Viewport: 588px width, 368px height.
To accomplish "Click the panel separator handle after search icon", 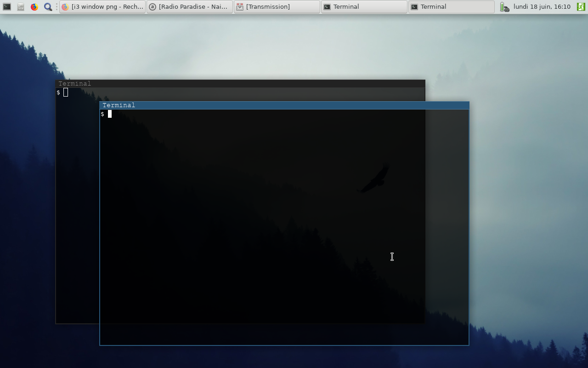I will pyautogui.click(x=57, y=6).
